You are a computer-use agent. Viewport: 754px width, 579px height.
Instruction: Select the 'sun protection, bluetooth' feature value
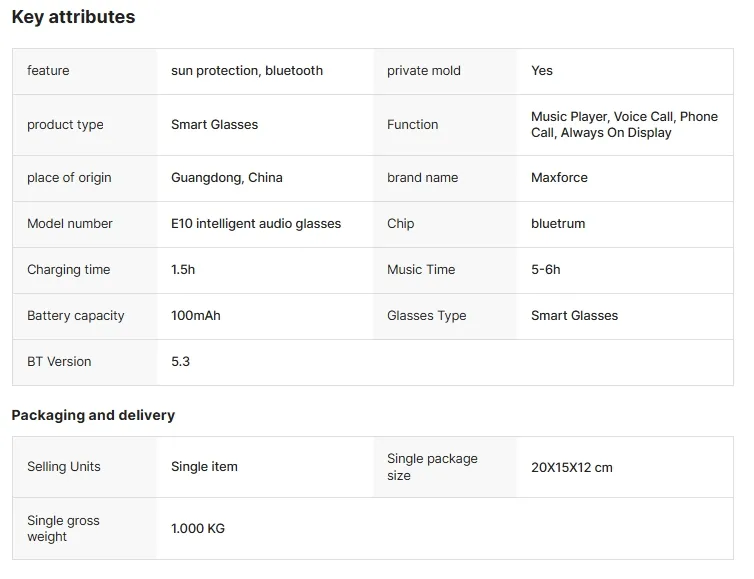point(247,71)
